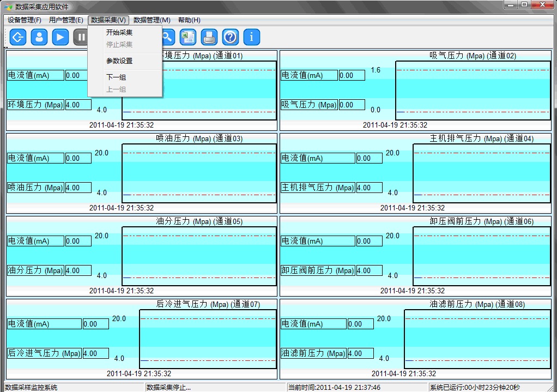Click the timestamp under the channel 08 chart
The width and height of the screenshot is (557, 392).
[x=403, y=373]
